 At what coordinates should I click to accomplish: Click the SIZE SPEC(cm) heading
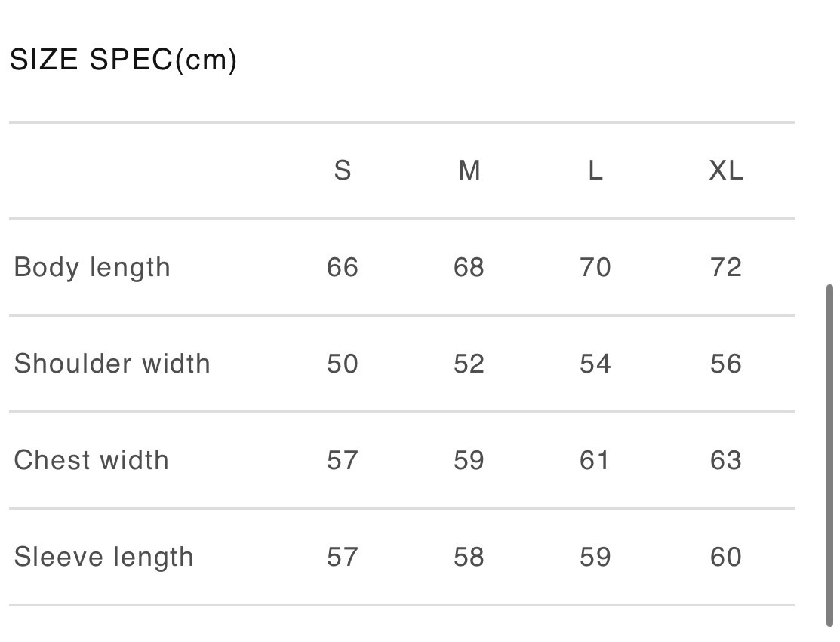(x=123, y=60)
